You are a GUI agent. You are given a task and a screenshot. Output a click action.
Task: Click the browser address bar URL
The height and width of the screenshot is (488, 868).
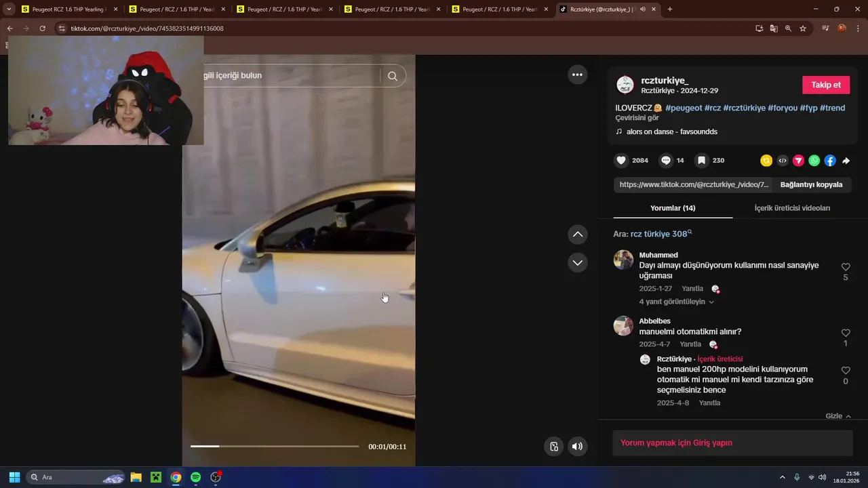[147, 28]
